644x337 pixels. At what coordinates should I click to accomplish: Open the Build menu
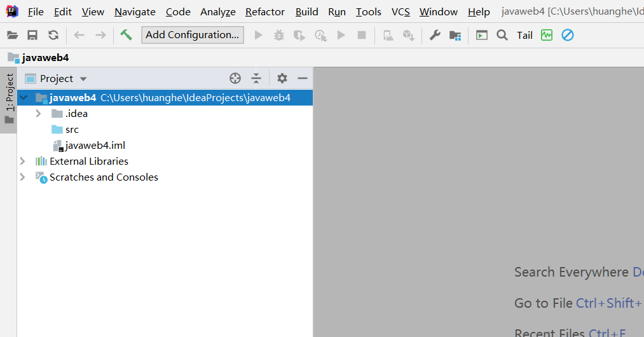[307, 12]
